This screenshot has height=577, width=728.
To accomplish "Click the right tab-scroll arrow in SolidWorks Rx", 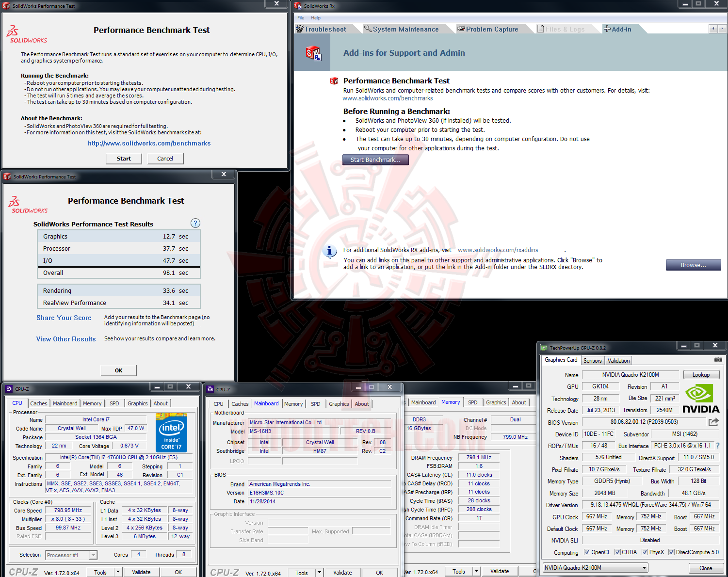I will point(722,29).
